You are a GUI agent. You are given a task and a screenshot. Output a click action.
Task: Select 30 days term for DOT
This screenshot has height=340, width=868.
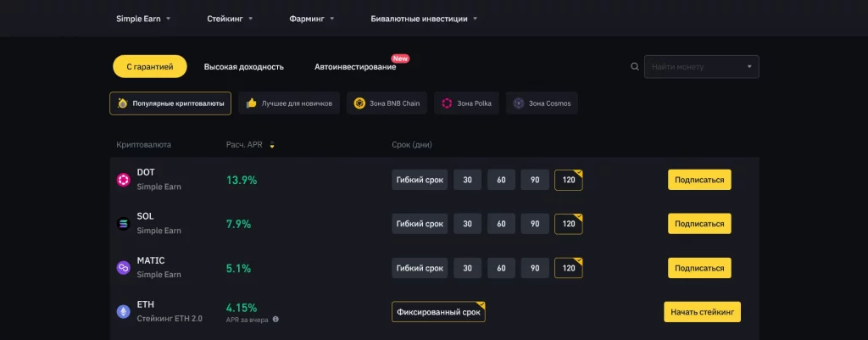[x=467, y=180]
